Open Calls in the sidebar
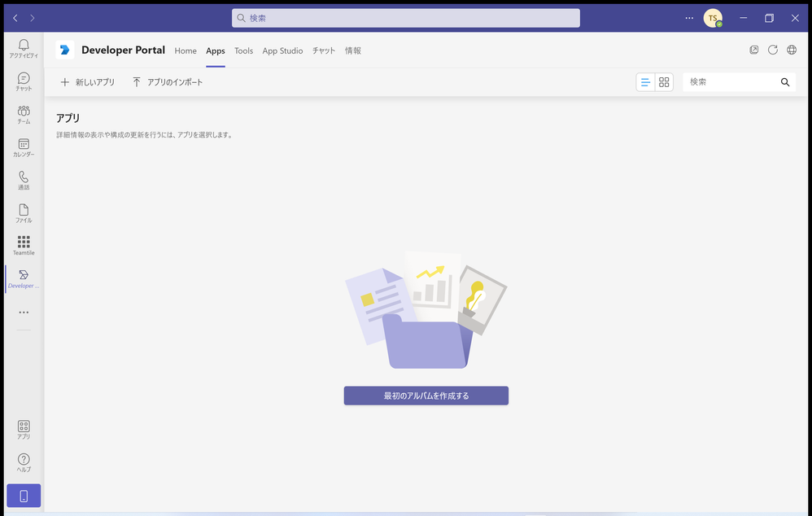The image size is (812, 516). point(24,181)
